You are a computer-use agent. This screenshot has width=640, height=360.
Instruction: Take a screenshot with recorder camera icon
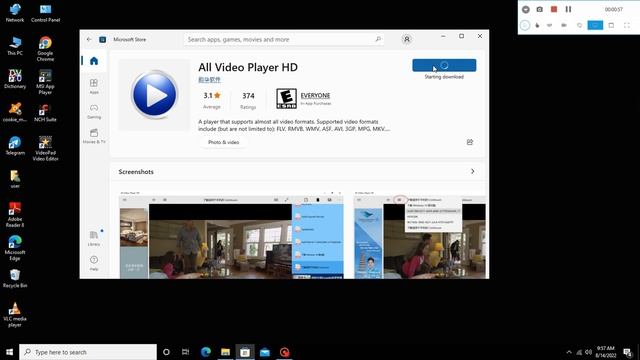(x=540, y=9)
